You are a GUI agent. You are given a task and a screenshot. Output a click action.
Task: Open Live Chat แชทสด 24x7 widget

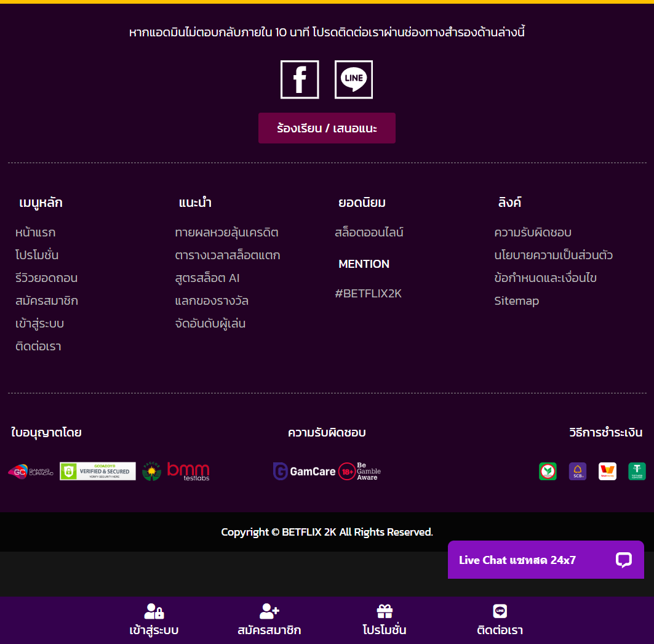point(546,560)
